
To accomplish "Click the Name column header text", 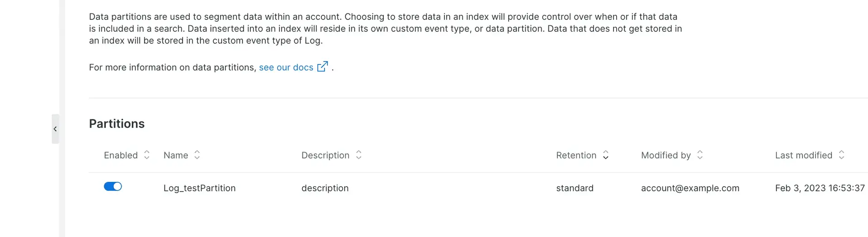I will [176, 155].
